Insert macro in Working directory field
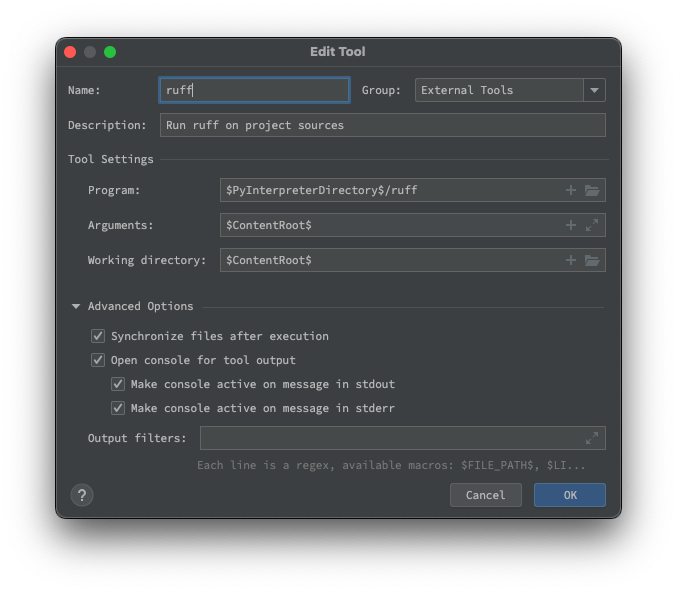Image resolution: width=677 pixels, height=592 pixels. coord(570,260)
